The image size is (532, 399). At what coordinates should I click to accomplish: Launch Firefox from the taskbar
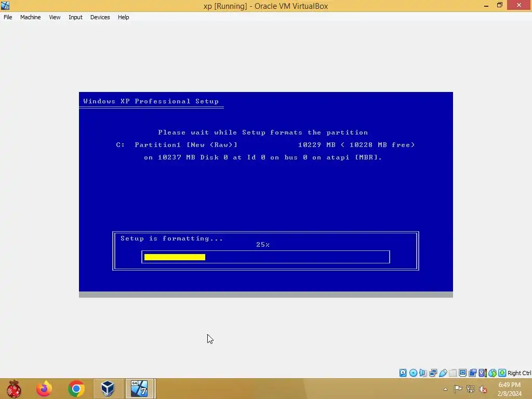[44, 389]
